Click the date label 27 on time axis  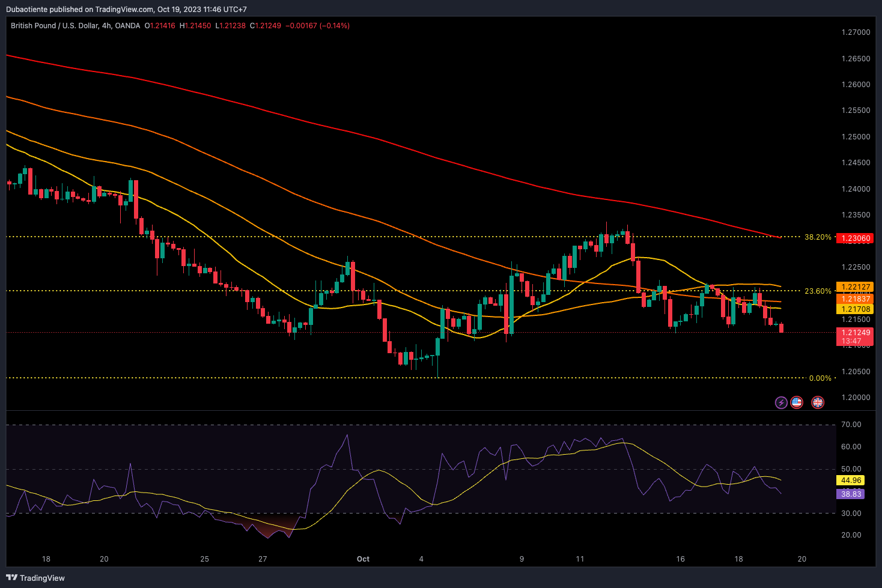click(x=263, y=559)
